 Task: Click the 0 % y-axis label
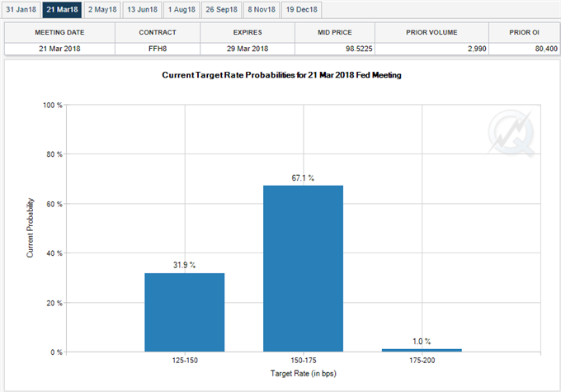[56, 352]
